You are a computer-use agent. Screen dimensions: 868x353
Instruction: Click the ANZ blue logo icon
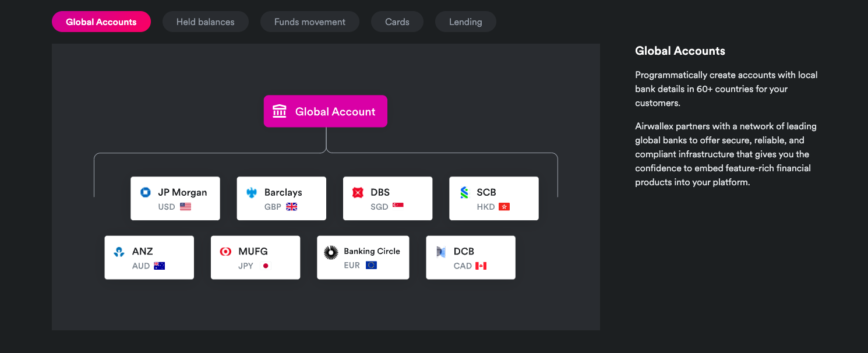tap(119, 252)
